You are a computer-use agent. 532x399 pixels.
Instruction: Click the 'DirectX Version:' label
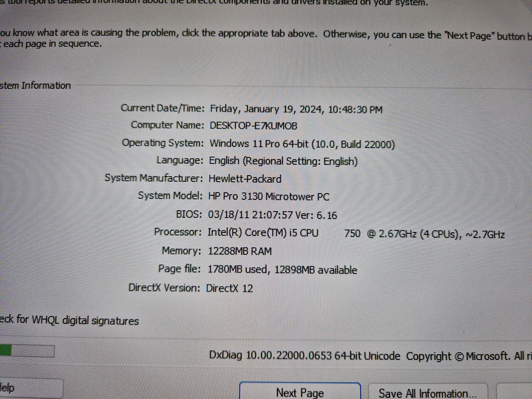point(164,288)
